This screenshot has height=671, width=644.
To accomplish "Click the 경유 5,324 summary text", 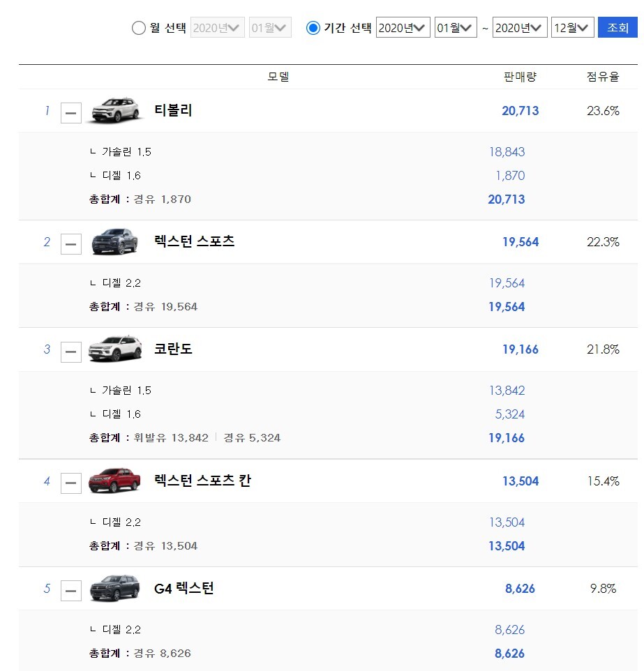I will (252, 437).
